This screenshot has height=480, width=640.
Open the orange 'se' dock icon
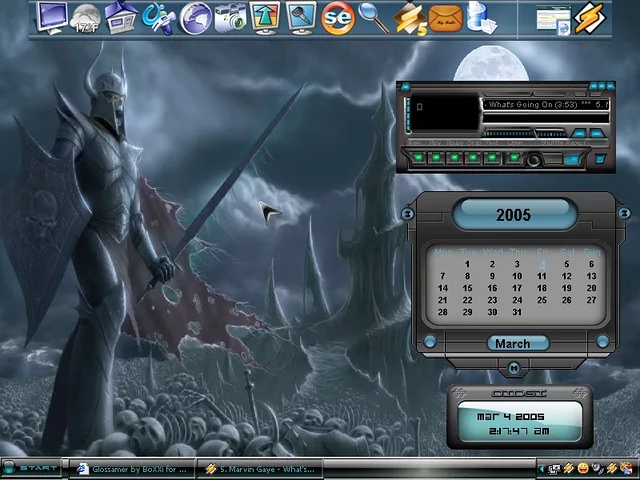click(338, 17)
